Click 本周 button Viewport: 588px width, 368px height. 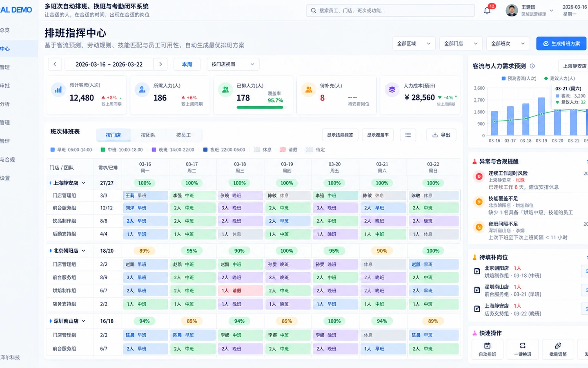[x=187, y=64]
